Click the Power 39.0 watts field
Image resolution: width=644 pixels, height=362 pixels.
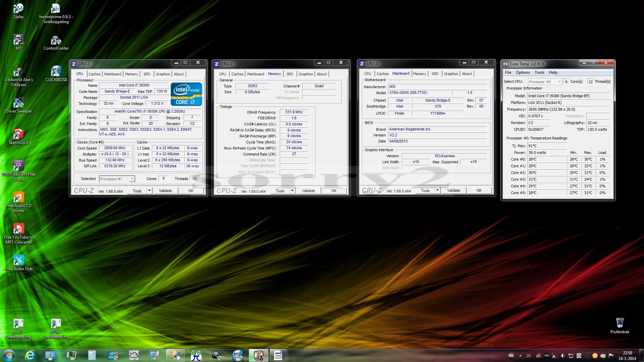pyautogui.click(x=547, y=153)
